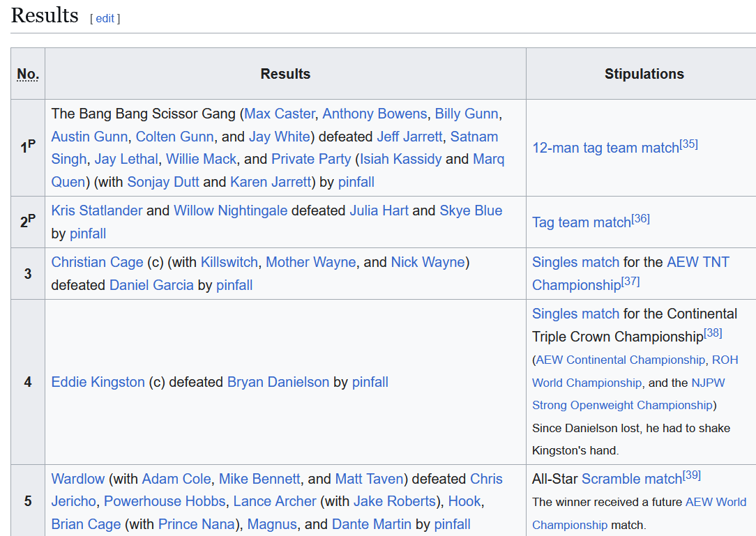Click the No. column header abbreviation
The width and height of the screenshot is (756, 536).
coord(28,74)
